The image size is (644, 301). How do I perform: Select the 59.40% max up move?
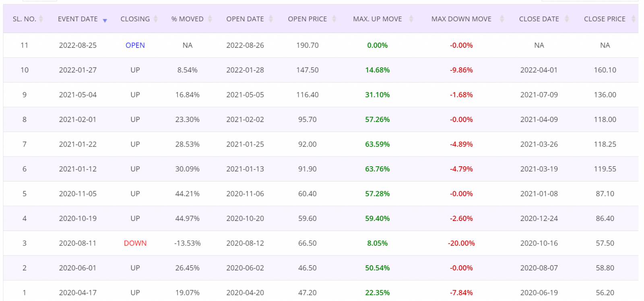click(378, 219)
